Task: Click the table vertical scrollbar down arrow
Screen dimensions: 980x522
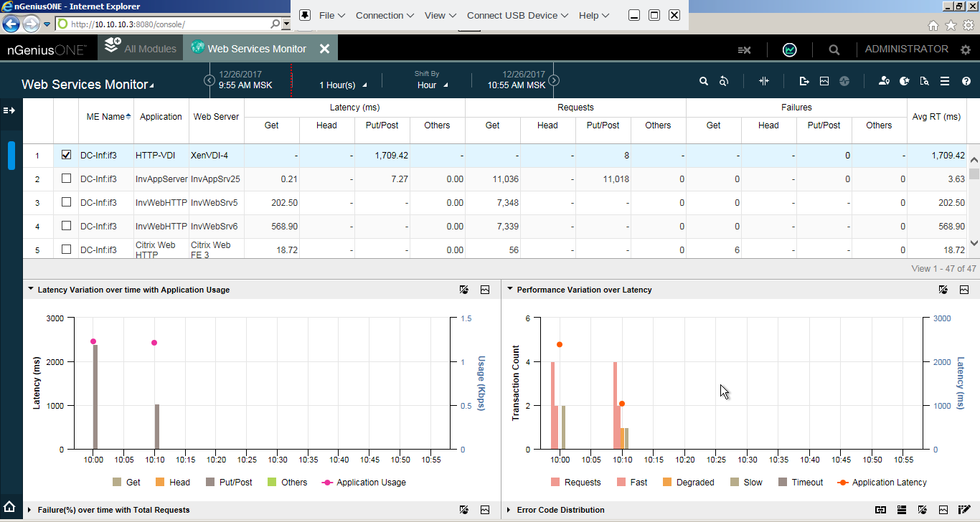Action: pos(974,243)
